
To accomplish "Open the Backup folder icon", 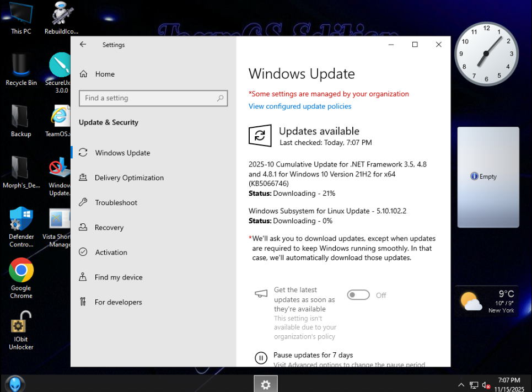I will (21, 121).
